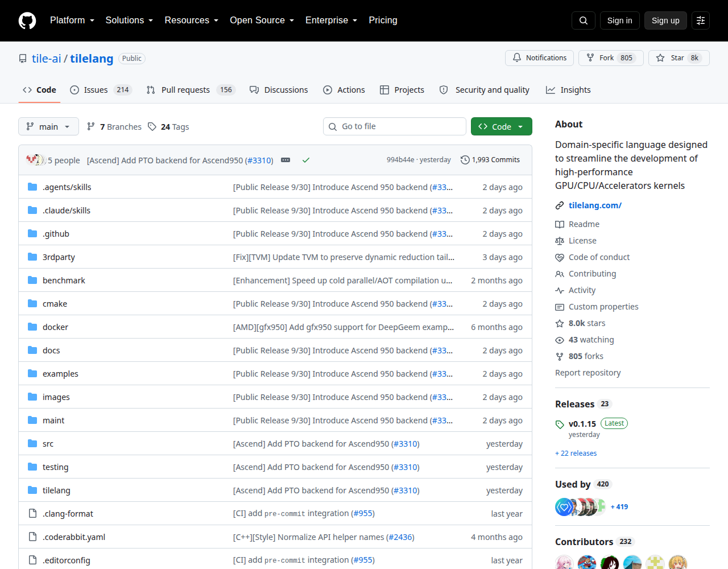Open the Security and quality tab

[x=485, y=90]
